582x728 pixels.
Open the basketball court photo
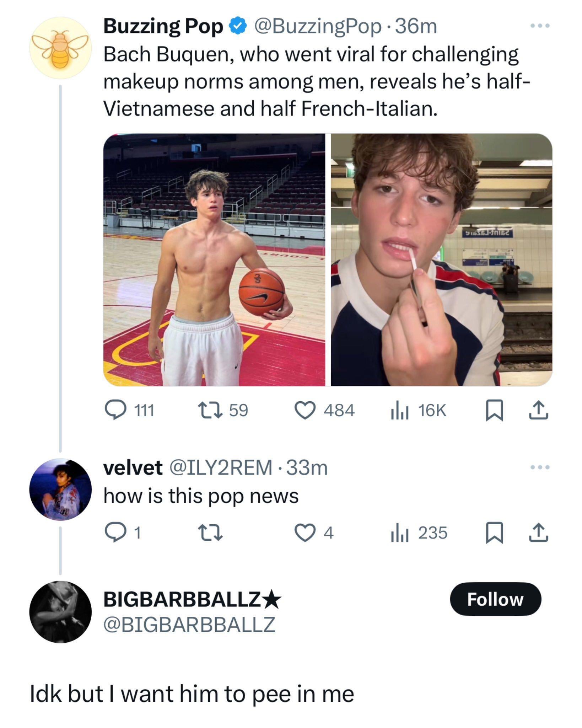214,259
